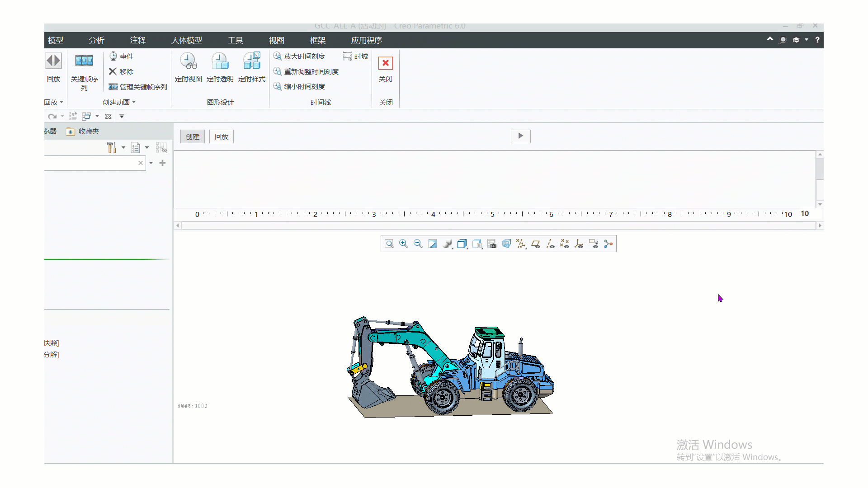The height and width of the screenshot is (488, 868).
Task: Open the 时域 time domain setting
Action: pos(355,56)
